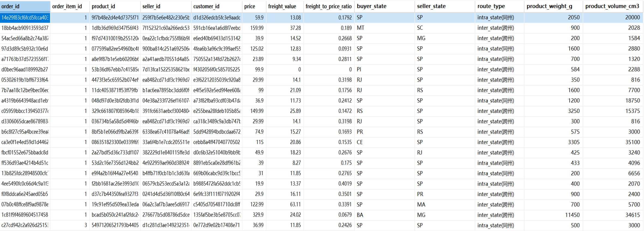Image resolution: width=644 pixels, height=231 pixels.
Task: Select the seller_state column header
Action: [x=444, y=6]
